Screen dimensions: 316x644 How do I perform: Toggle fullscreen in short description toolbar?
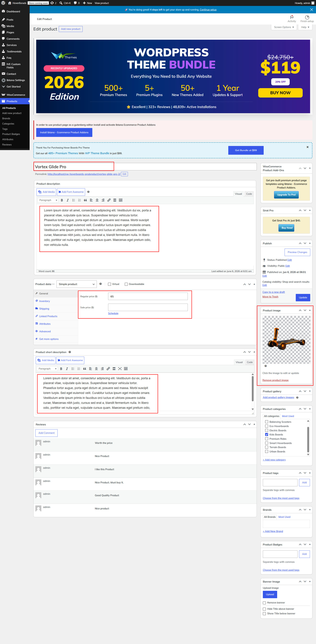coord(120,369)
